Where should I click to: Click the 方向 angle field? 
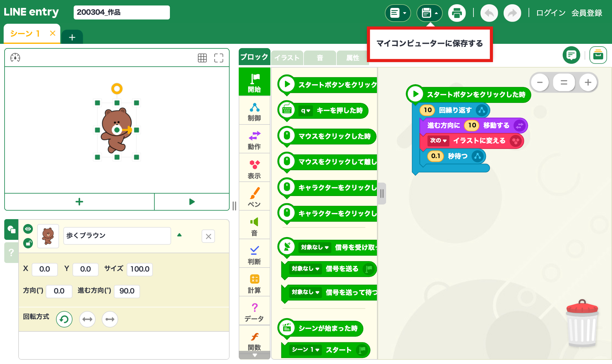[x=59, y=291]
